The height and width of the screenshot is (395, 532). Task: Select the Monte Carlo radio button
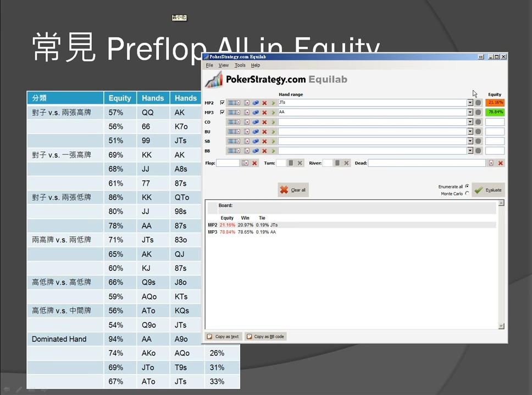click(467, 193)
